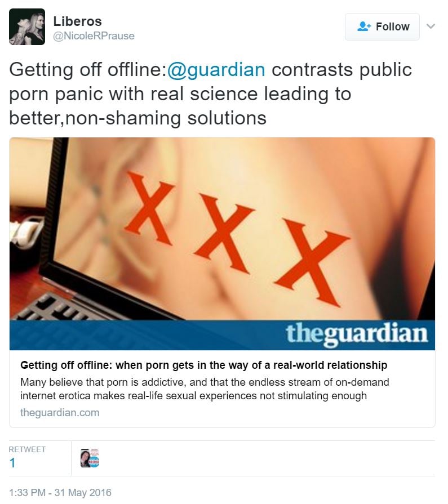This screenshot has height=504, width=448.
Task: Click theguardian logo banner on image
Action: coord(357,333)
